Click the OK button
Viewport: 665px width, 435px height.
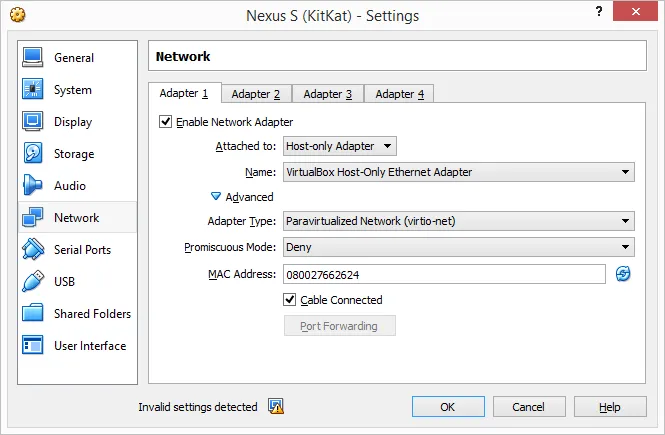[x=448, y=407]
